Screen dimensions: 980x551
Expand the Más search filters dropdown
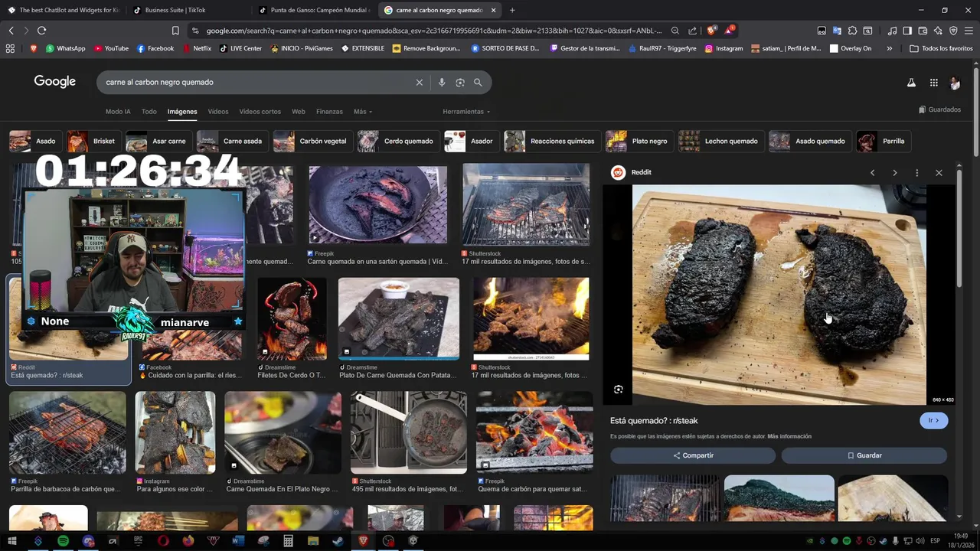(362, 112)
